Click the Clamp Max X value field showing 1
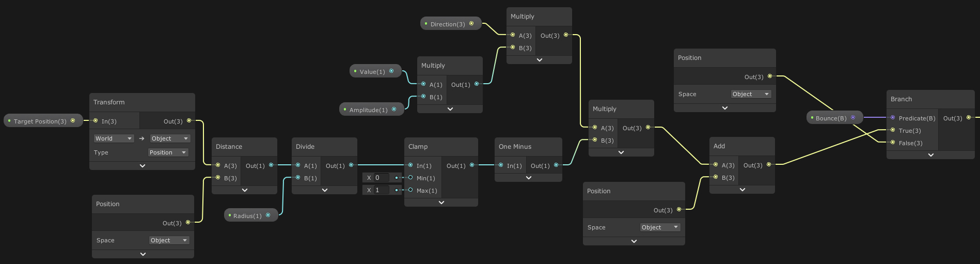980x264 pixels. click(x=382, y=190)
